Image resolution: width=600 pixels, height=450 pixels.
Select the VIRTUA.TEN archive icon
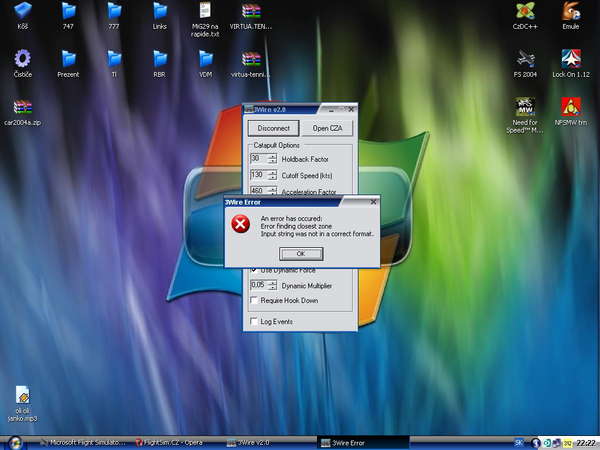click(x=251, y=16)
